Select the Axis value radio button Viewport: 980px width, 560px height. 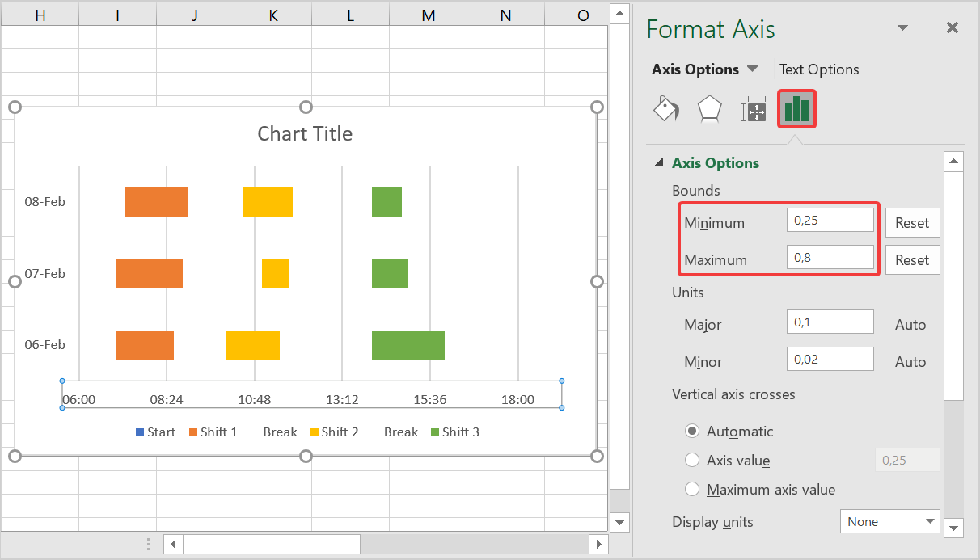[x=692, y=461]
